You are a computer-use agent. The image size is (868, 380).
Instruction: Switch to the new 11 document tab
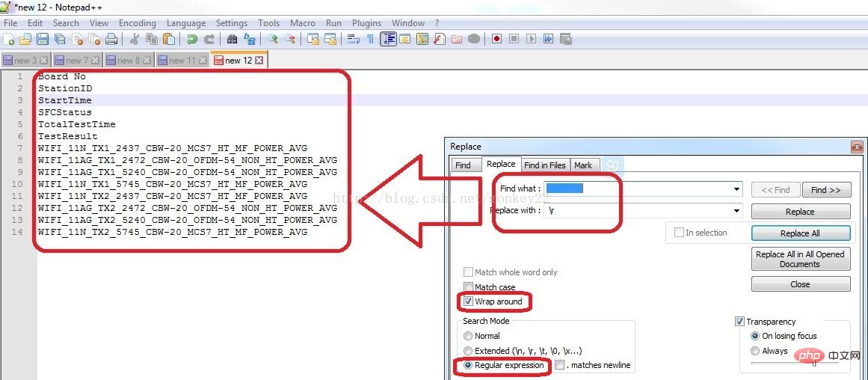point(182,61)
